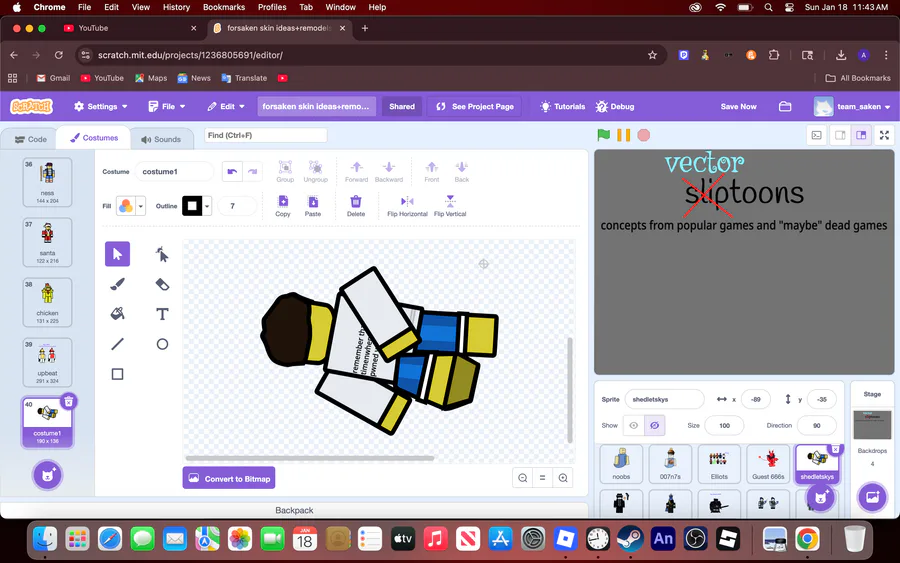Expand the Outline color dropdown arrow
900x563 pixels.
207,206
